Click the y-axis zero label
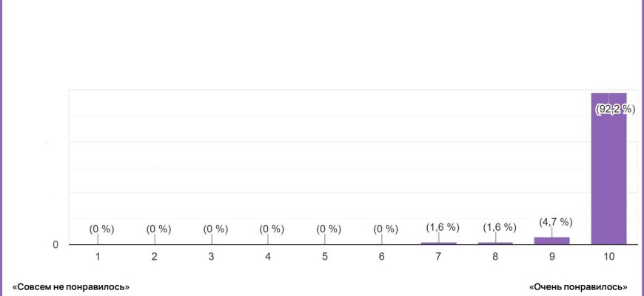644x296 pixels. 56,245
